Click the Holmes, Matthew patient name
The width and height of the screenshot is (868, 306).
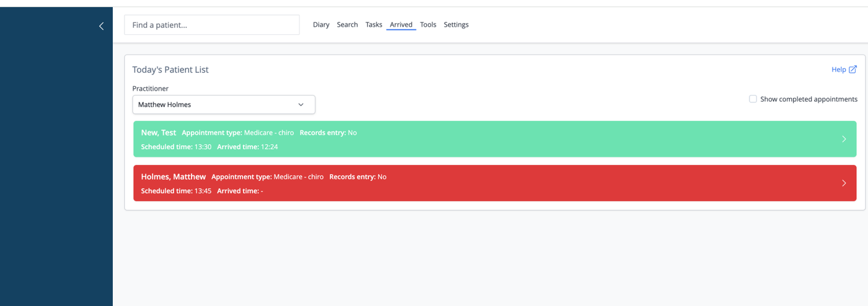(173, 177)
